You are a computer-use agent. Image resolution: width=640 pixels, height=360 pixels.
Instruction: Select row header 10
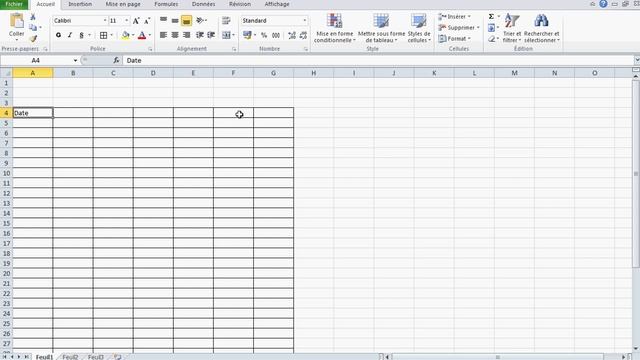(6, 173)
